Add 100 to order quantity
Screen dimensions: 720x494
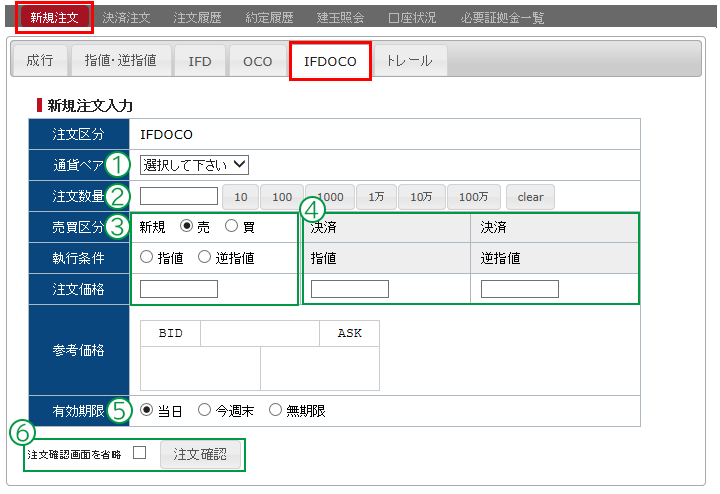click(x=282, y=197)
